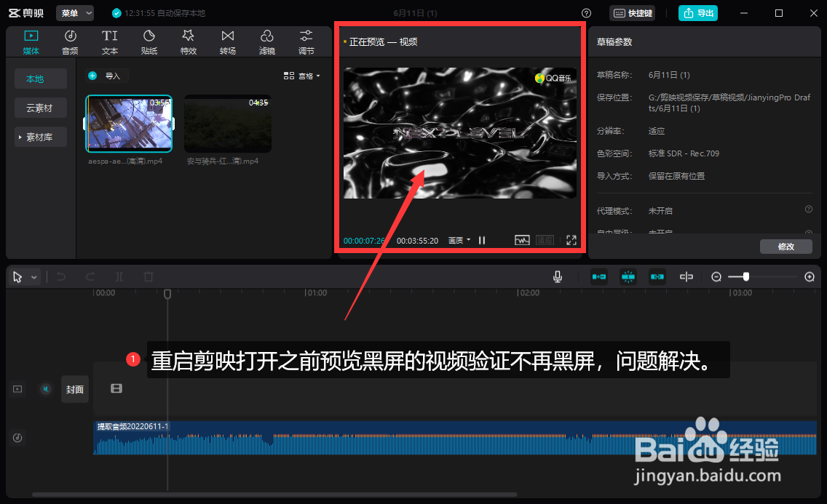Click the undo icon

[x=61, y=276]
